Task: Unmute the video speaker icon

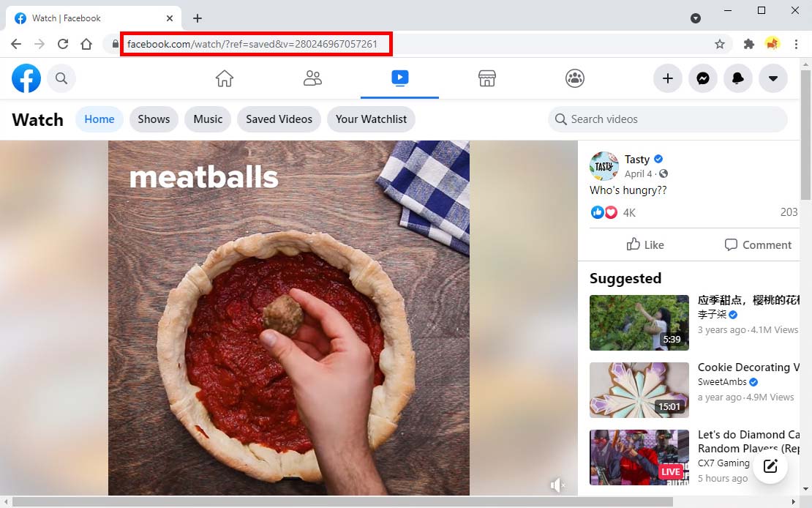Action: pos(557,485)
